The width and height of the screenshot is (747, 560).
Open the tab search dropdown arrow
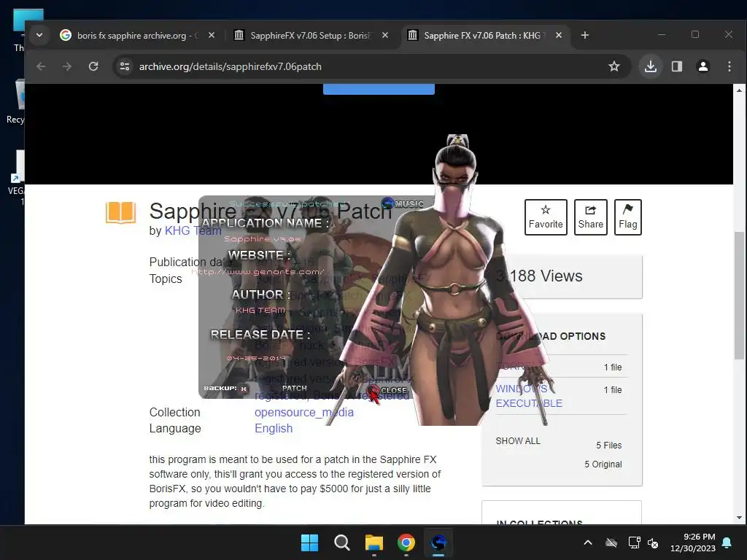pos(39,35)
